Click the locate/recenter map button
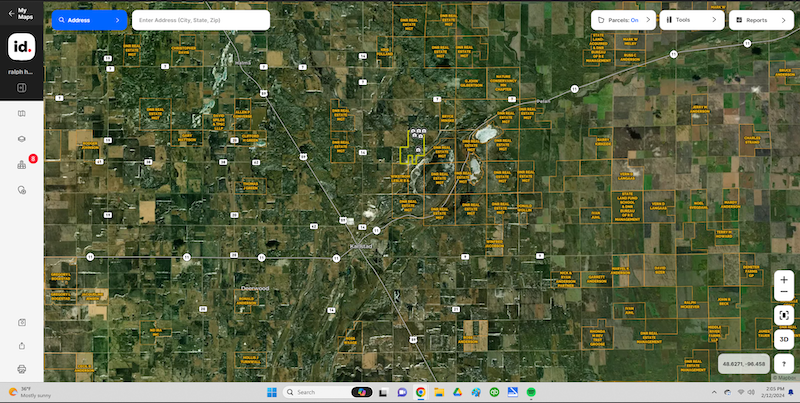 785,315
